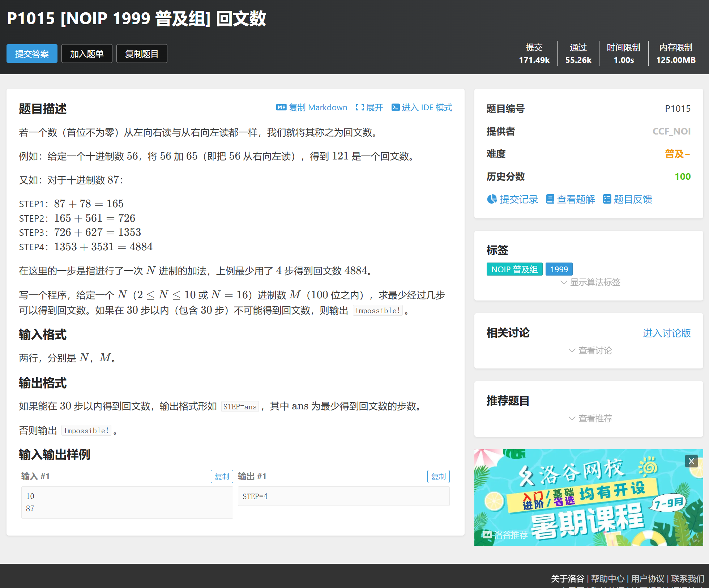Click the 查看题解 document icon
Screen dimensions: 709x588
coord(550,199)
